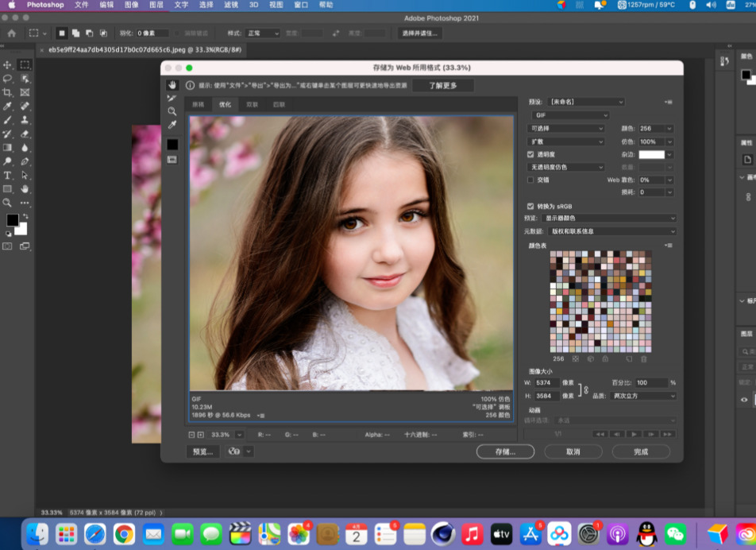
Task: Toggle slices visibility icon in dialog
Action: pyautogui.click(x=172, y=160)
